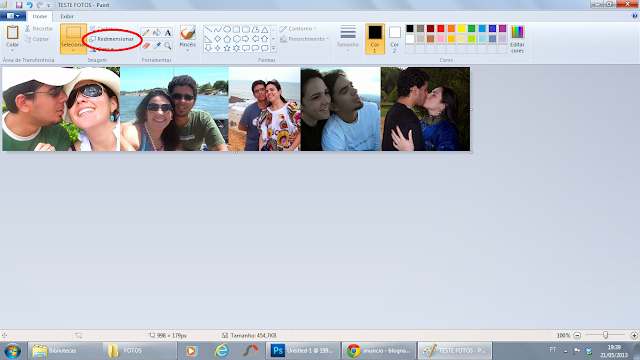Choose the Five-point star shape
The width and height of the screenshot is (640, 360).
(x=227, y=48)
